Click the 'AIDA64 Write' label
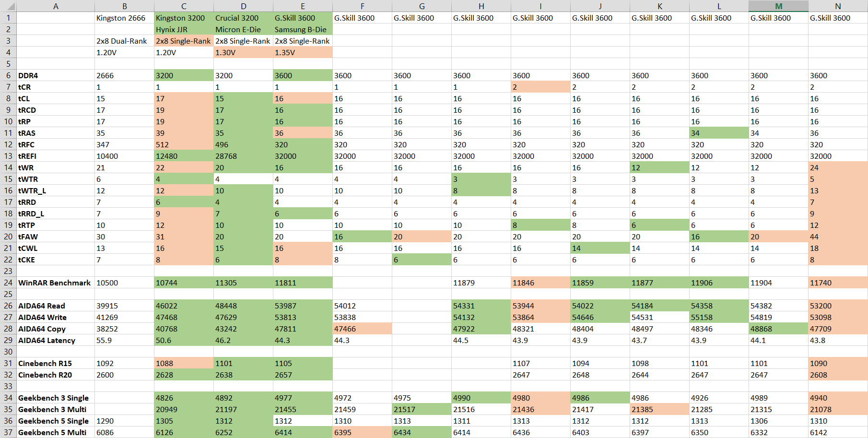868x438 pixels. (x=56, y=317)
